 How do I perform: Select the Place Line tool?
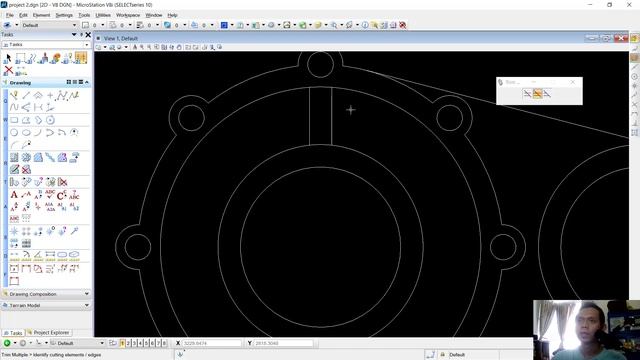26,96
